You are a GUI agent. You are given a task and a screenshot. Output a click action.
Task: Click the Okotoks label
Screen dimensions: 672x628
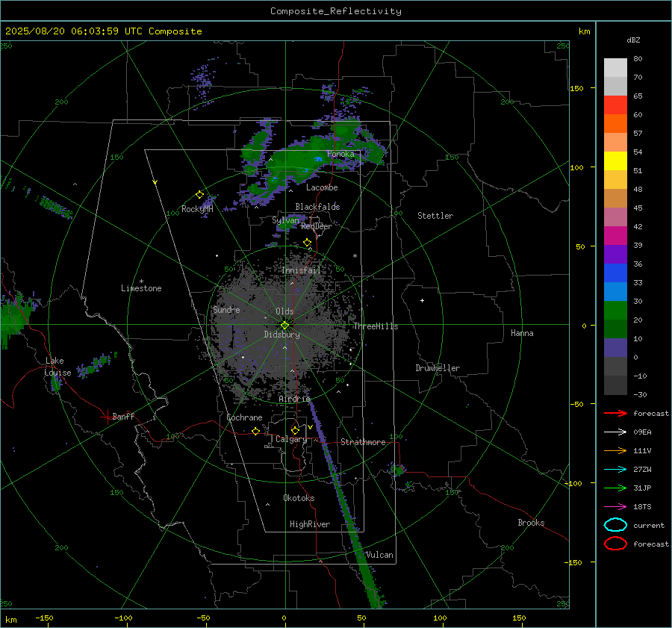(x=299, y=498)
